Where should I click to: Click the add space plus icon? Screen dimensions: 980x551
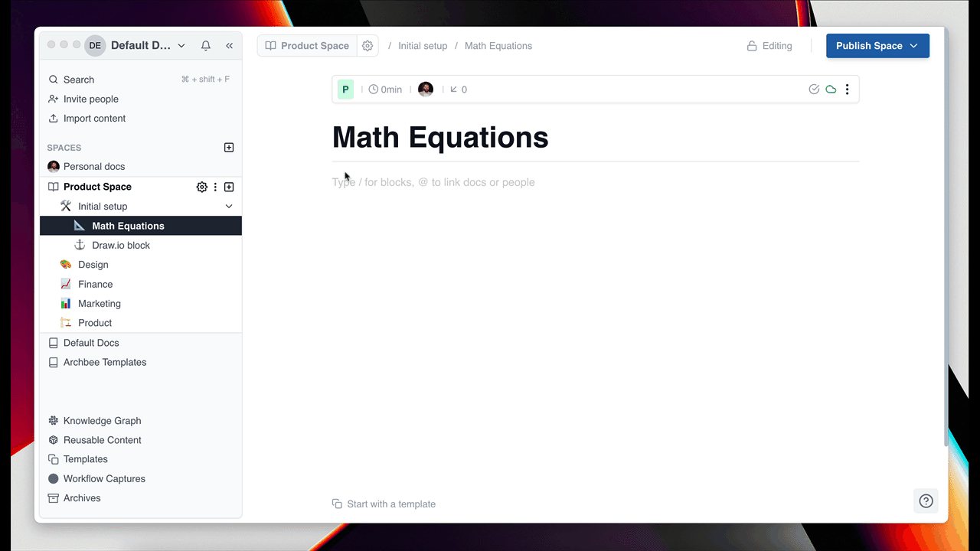click(x=229, y=148)
